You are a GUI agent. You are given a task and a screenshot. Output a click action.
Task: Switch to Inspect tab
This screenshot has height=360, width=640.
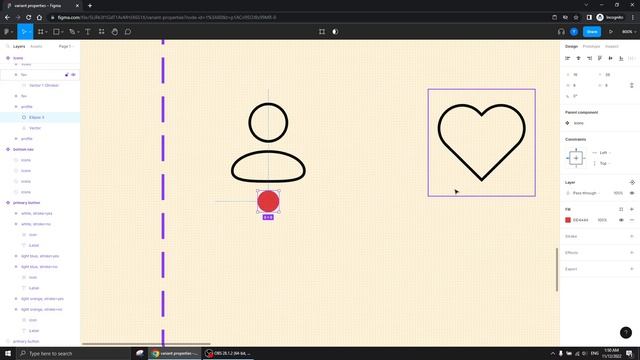click(611, 47)
